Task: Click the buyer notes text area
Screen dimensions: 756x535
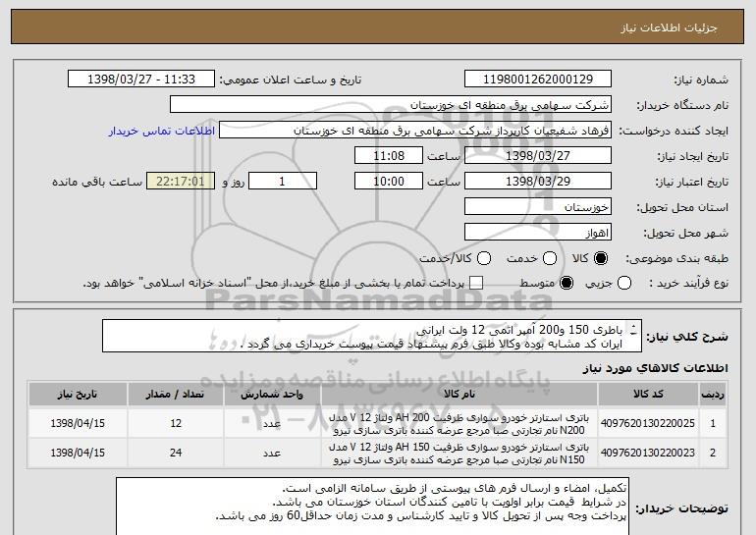Action: (372, 507)
